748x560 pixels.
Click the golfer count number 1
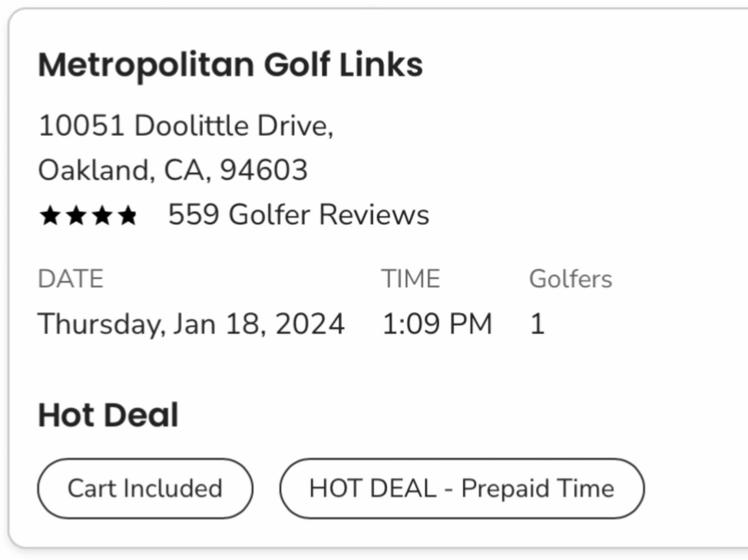[537, 324]
